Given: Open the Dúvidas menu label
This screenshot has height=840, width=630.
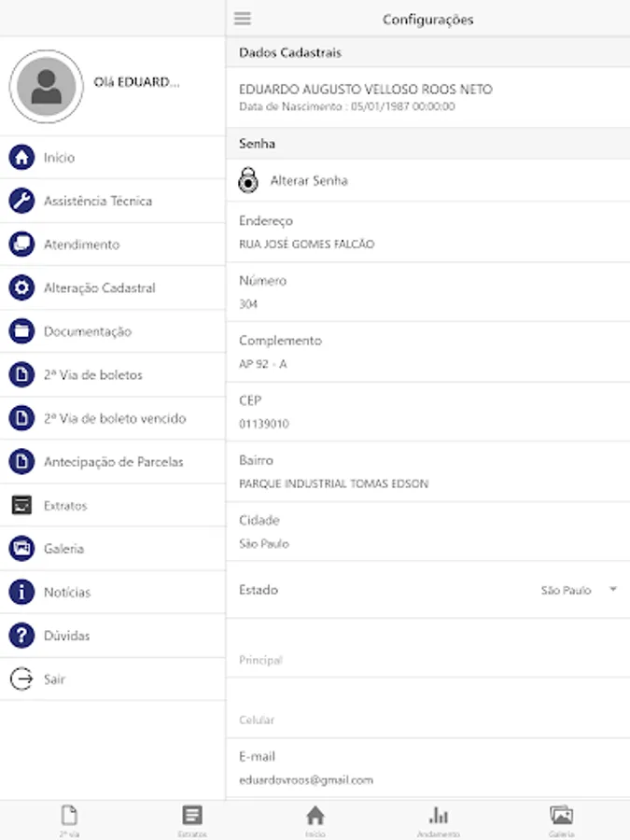Looking at the screenshot, I should [66, 636].
